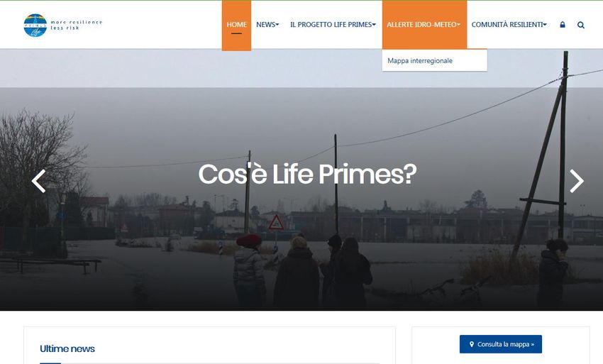
Task: Advance to next slide arrow
Action: pos(577,181)
